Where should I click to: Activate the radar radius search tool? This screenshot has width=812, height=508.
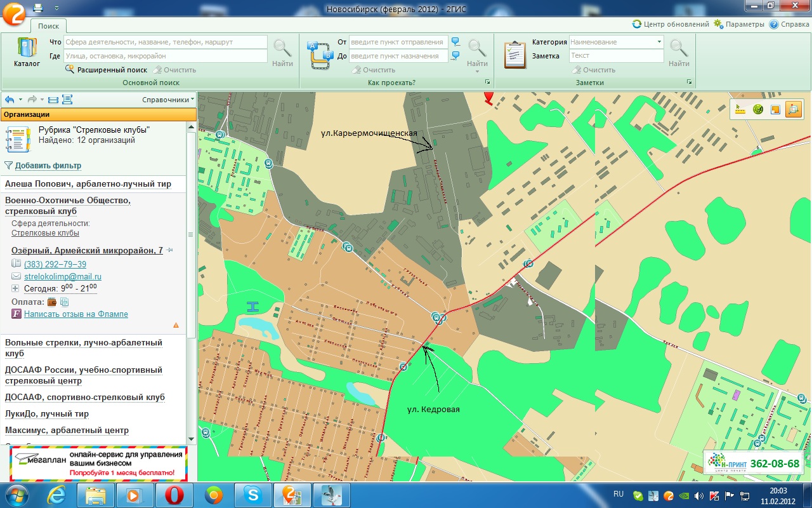757,109
